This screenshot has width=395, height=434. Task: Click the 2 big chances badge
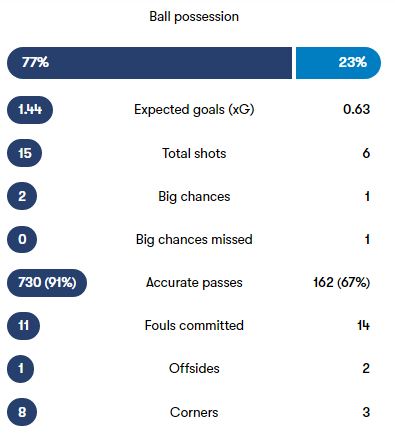(x=22, y=196)
